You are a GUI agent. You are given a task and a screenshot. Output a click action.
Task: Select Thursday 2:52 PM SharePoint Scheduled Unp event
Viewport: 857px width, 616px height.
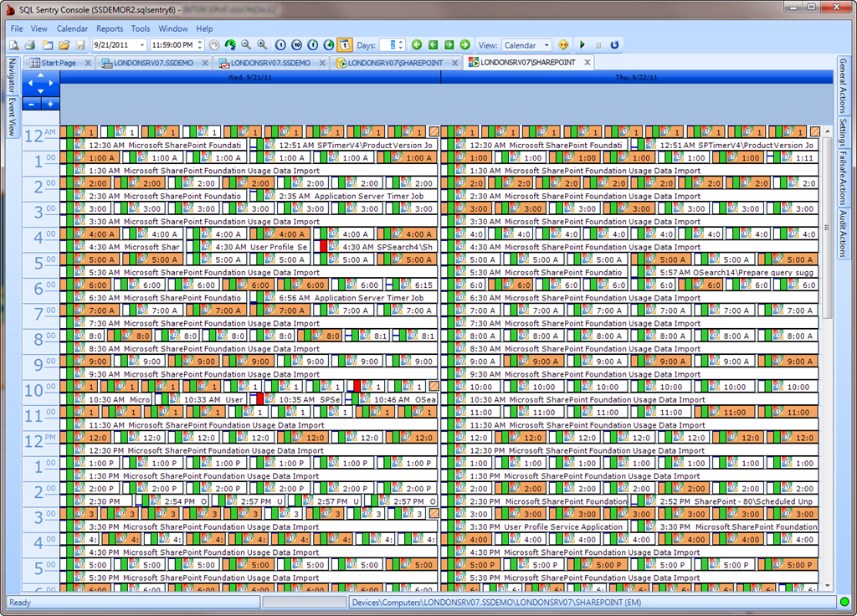(x=726, y=501)
